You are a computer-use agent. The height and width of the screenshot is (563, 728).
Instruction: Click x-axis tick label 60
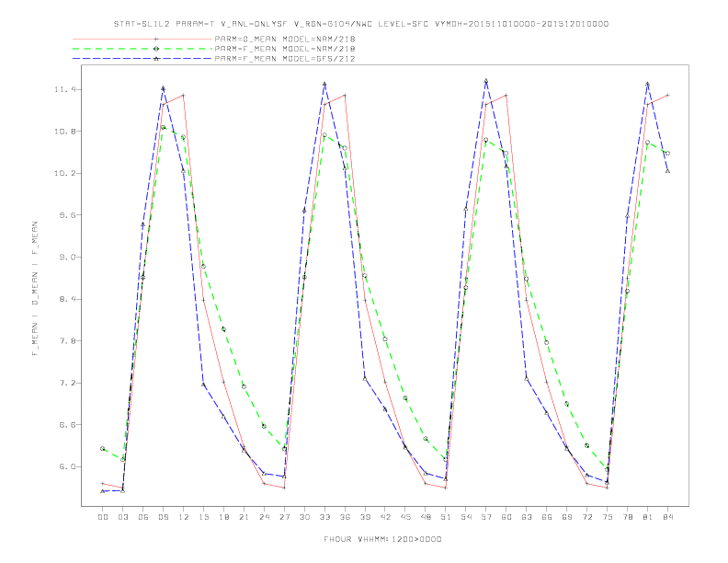point(506,517)
